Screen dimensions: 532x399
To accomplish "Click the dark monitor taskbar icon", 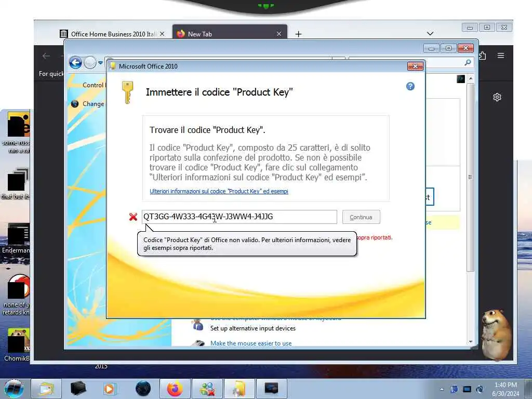I will (x=271, y=389).
